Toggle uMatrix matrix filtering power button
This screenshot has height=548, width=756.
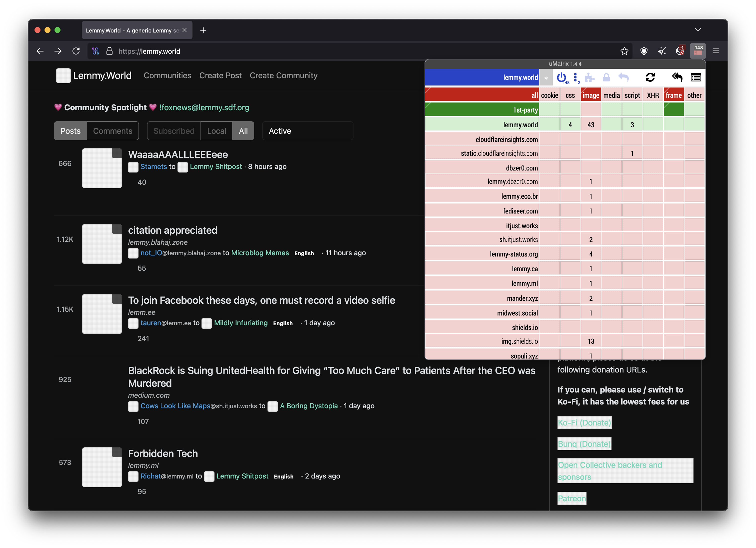pos(562,78)
